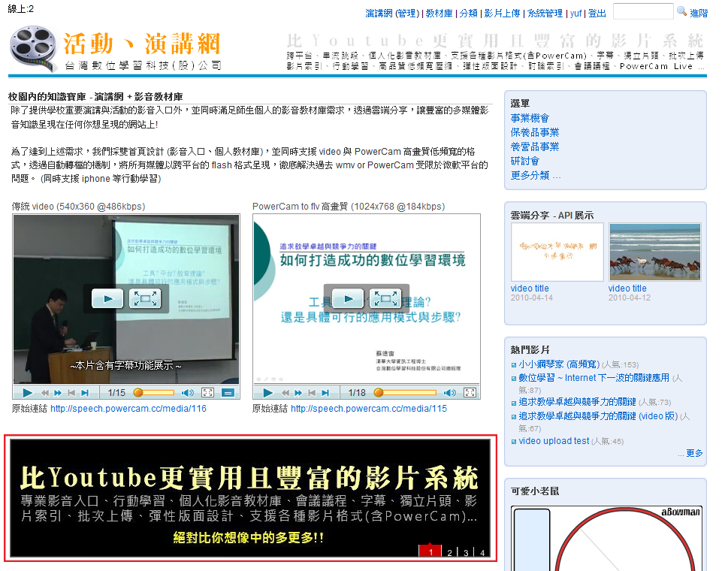Open 系統管理 in the top navigation
The height and width of the screenshot is (571, 728).
click(x=545, y=14)
